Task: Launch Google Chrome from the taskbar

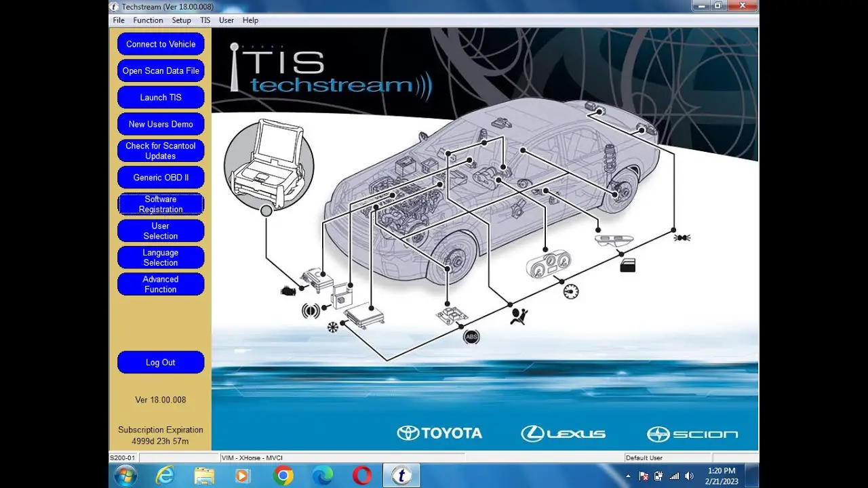Action: [283, 476]
